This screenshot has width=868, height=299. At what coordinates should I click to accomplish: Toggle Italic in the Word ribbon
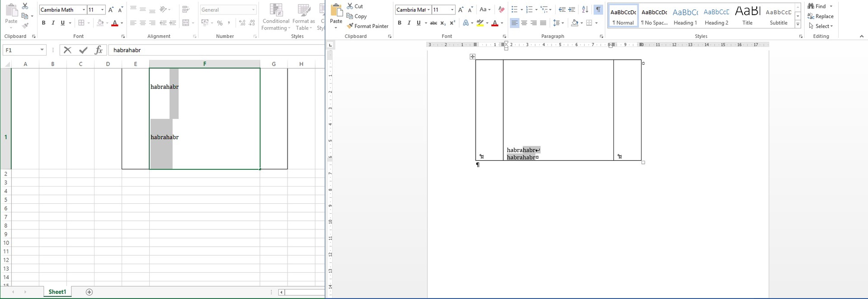(x=409, y=23)
